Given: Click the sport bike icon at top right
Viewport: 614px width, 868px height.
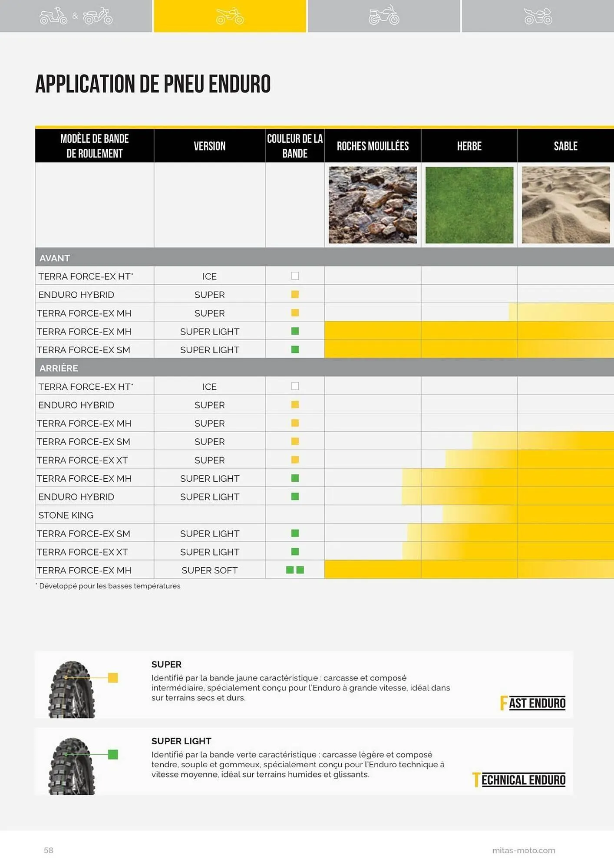Looking at the screenshot, I should (538, 16).
